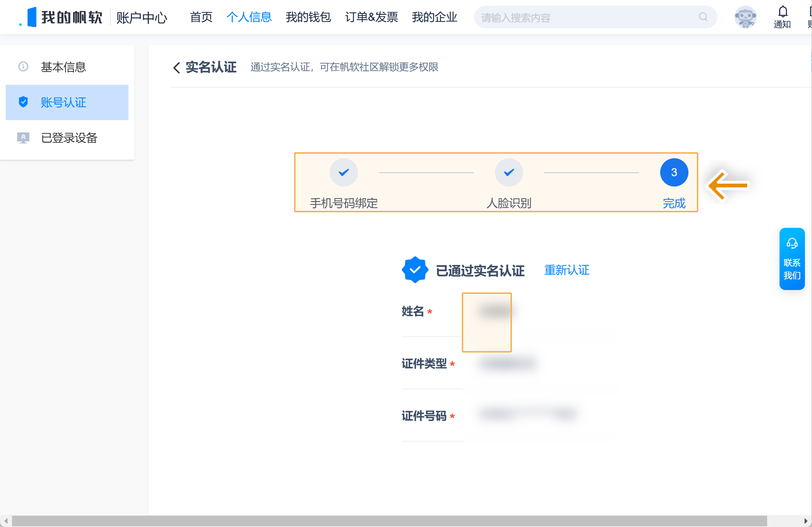Open the 首页 menu item
The height and width of the screenshot is (527, 812).
(x=201, y=17)
